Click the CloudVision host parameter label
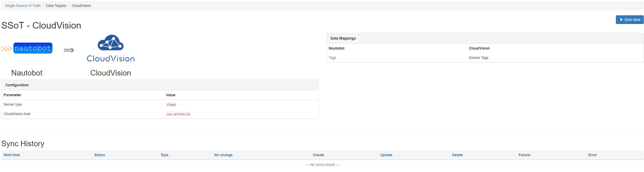 [x=17, y=114]
